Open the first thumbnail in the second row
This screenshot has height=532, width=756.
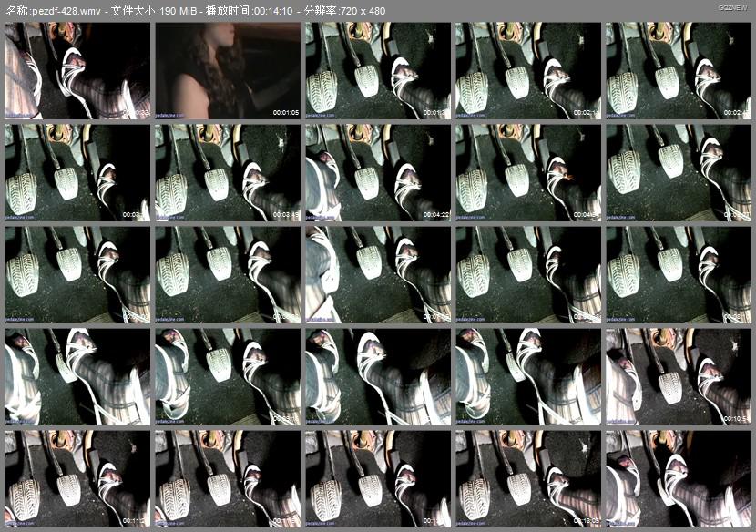pyautogui.click(x=77, y=173)
